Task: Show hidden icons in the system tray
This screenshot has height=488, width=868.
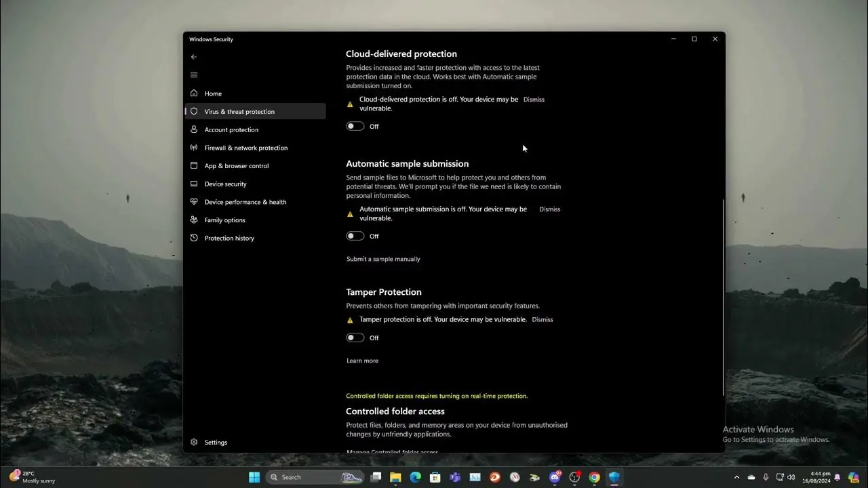Action: click(x=737, y=476)
